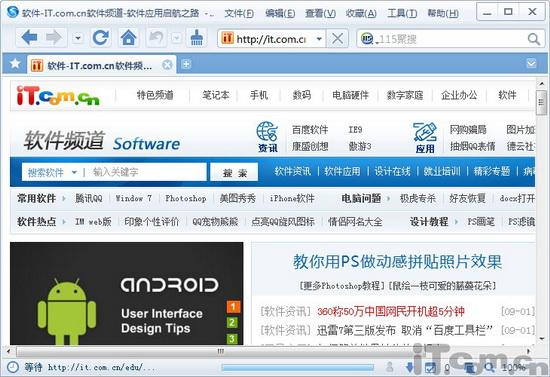
Task: Open the 腾讯QQ common software link
Action: pyautogui.click(x=89, y=198)
